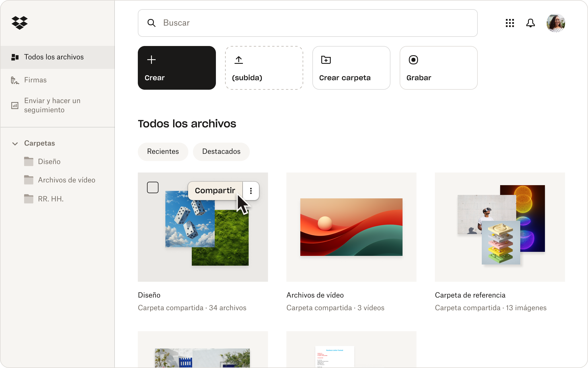The height and width of the screenshot is (368, 588).
Task: Click the RR. HH. folder in sidebar
Action: [50, 198]
